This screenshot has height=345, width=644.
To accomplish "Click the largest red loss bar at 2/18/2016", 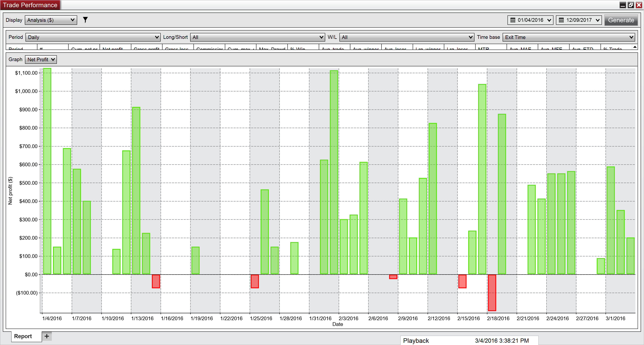I will pyautogui.click(x=492, y=293).
